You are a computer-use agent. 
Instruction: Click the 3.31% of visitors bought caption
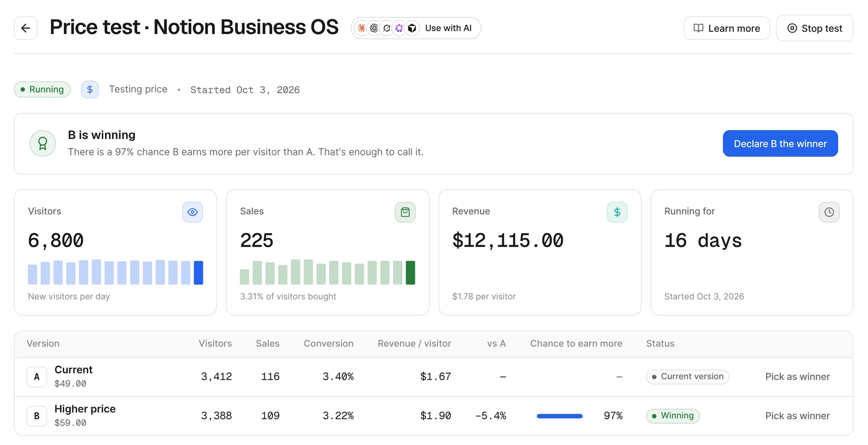pyautogui.click(x=288, y=297)
